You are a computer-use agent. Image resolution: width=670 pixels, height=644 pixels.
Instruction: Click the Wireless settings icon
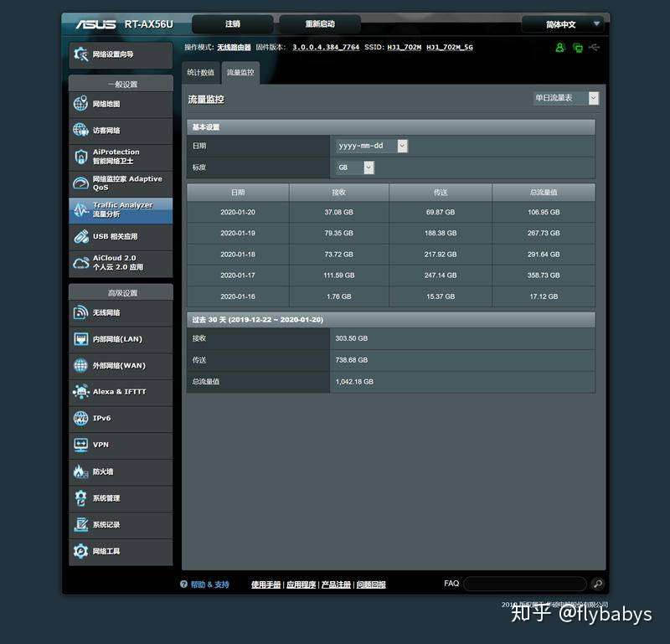(x=80, y=312)
